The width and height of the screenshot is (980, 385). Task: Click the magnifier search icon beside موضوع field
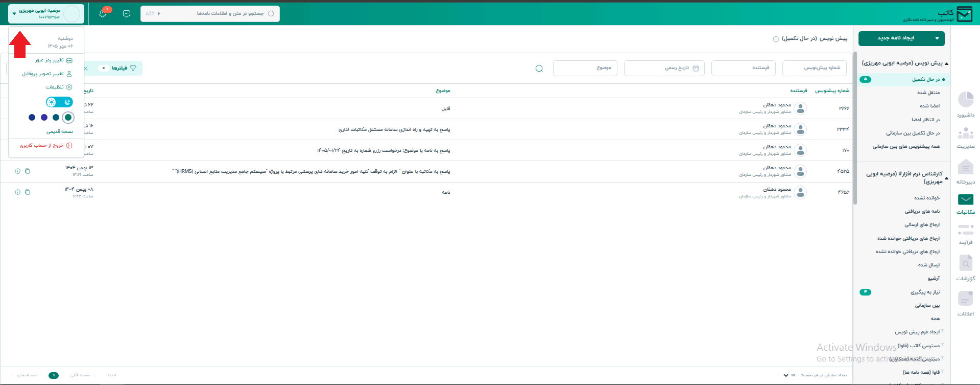[x=539, y=69]
